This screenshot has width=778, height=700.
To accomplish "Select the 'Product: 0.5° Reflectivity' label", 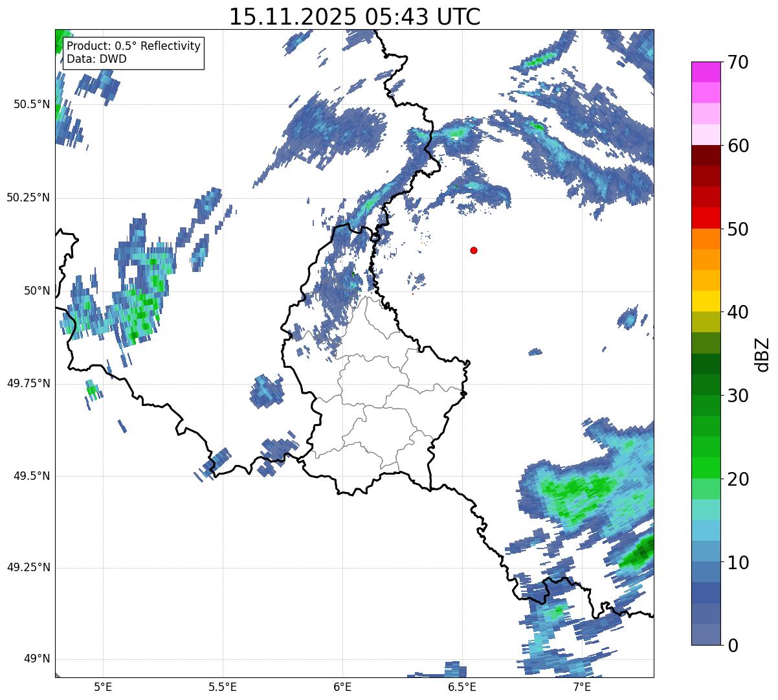I will (133, 47).
